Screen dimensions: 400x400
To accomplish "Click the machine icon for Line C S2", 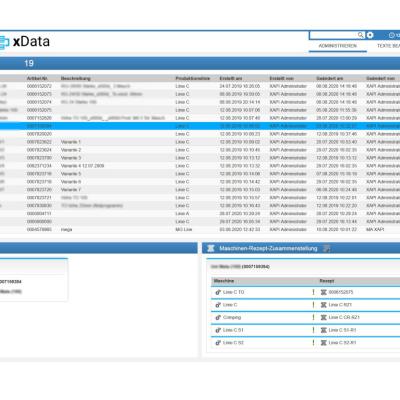I will [218, 343].
